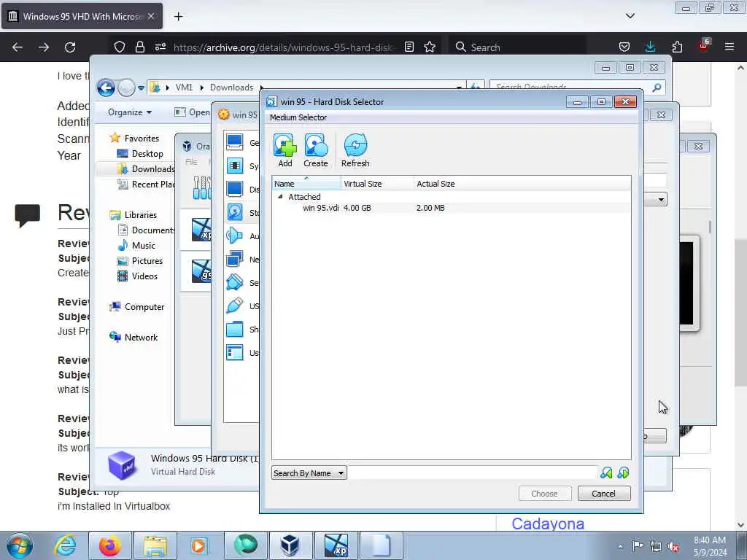The width and height of the screenshot is (747, 560).
Task: Click VM1 in the Explorer address path
Action: pos(184,87)
